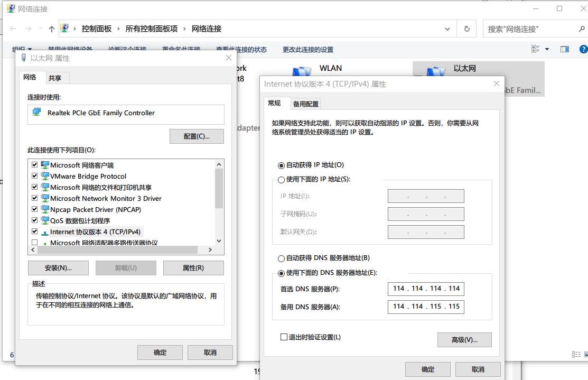Image resolution: width=588 pixels, height=380 pixels.
Task: Click inside the 首选 DNS 服务器 field
Action: 426,289
